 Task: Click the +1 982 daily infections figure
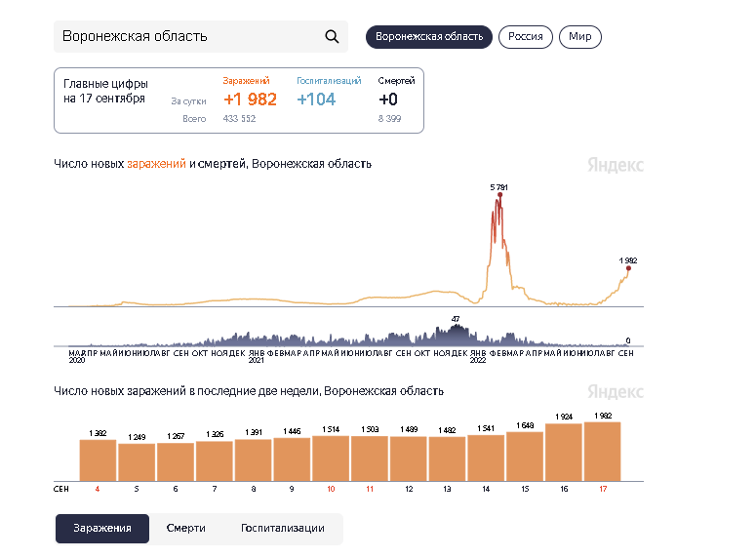(x=250, y=100)
